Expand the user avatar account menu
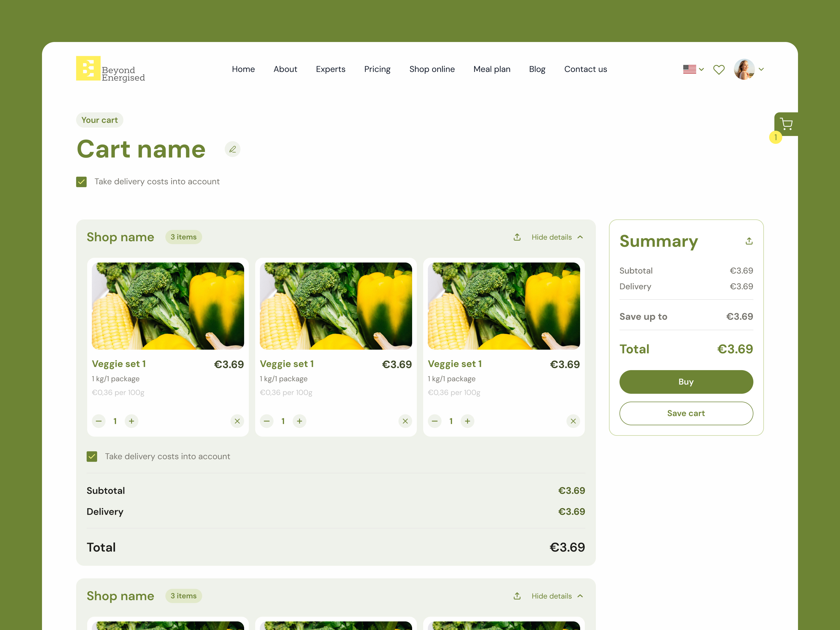 pos(749,70)
